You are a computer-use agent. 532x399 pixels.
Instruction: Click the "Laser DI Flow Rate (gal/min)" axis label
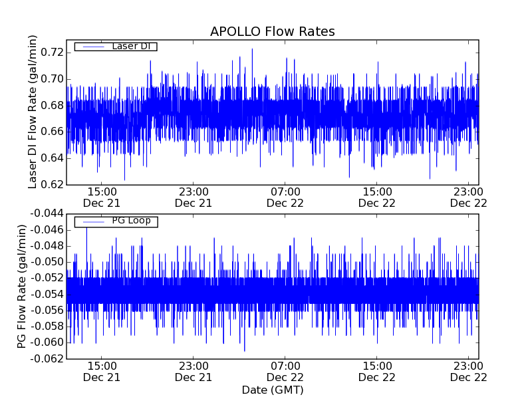pos(33,112)
